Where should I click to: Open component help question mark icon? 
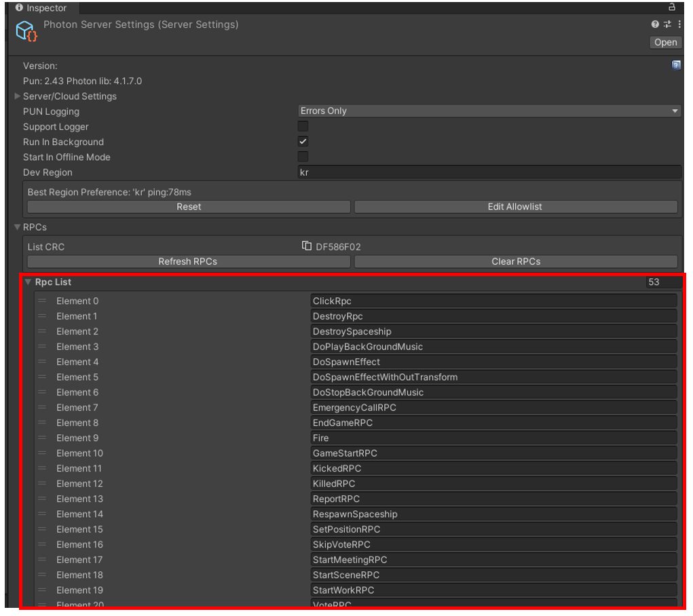click(x=655, y=24)
